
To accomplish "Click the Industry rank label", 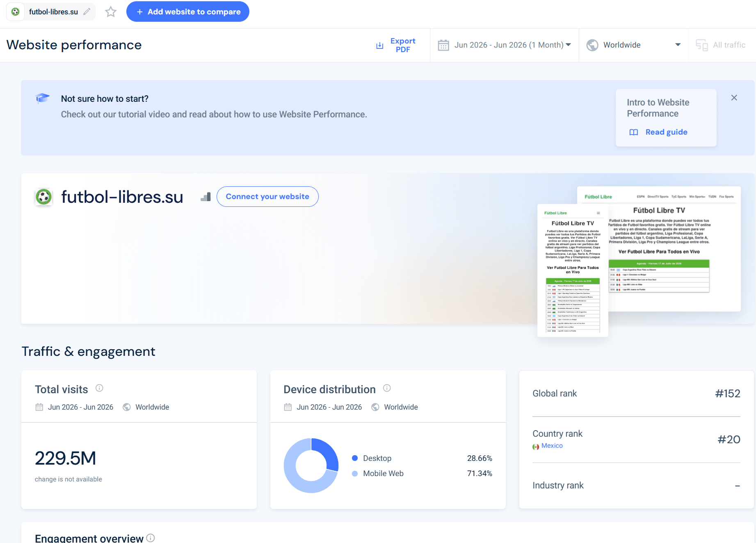I will pyautogui.click(x=558, y=486).
